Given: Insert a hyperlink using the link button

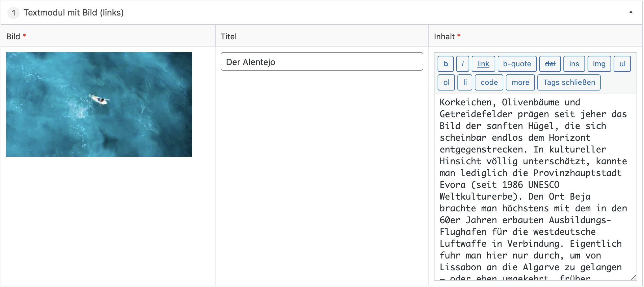Looking at the screenshot, I should point(483,64).
